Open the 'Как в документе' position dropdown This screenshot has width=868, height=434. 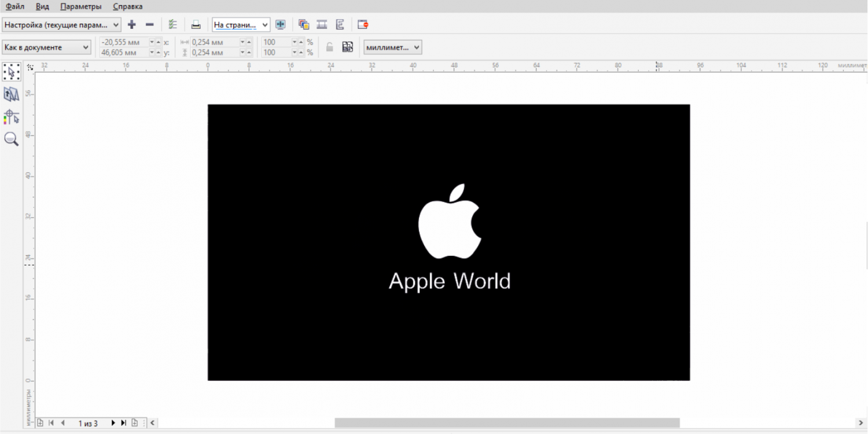tap(46, 47)
